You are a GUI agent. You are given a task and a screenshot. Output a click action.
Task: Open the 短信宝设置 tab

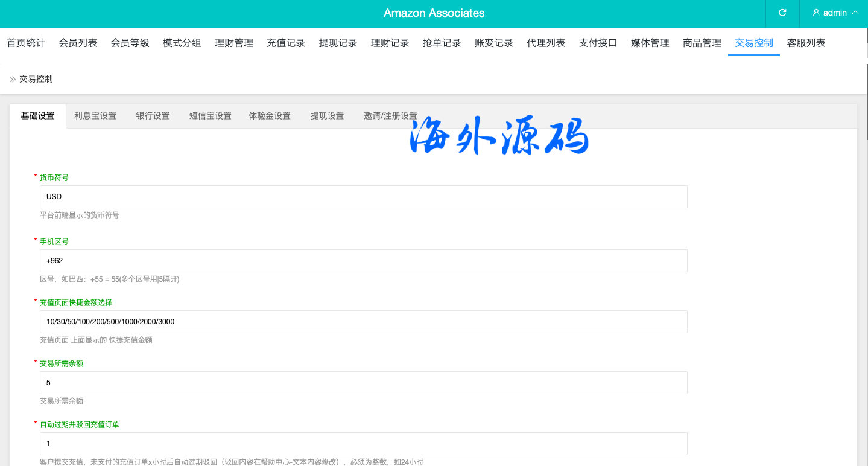pos(210,116)
